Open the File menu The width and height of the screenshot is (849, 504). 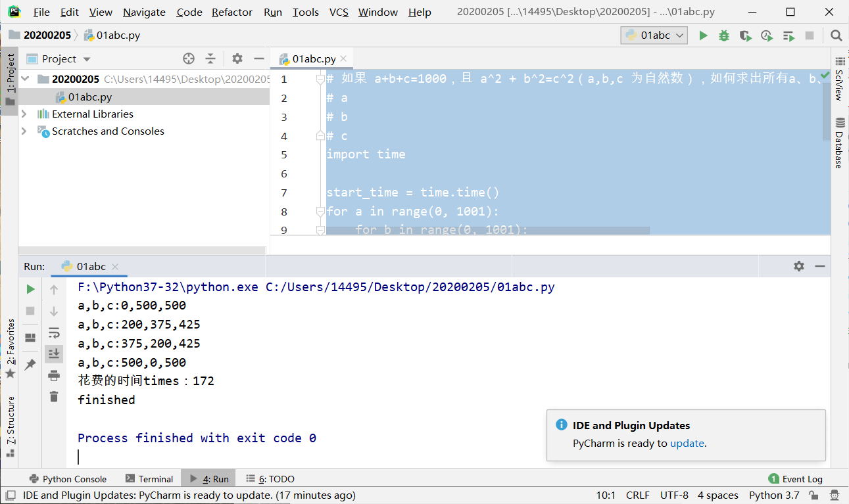click(x=41, y=12)
